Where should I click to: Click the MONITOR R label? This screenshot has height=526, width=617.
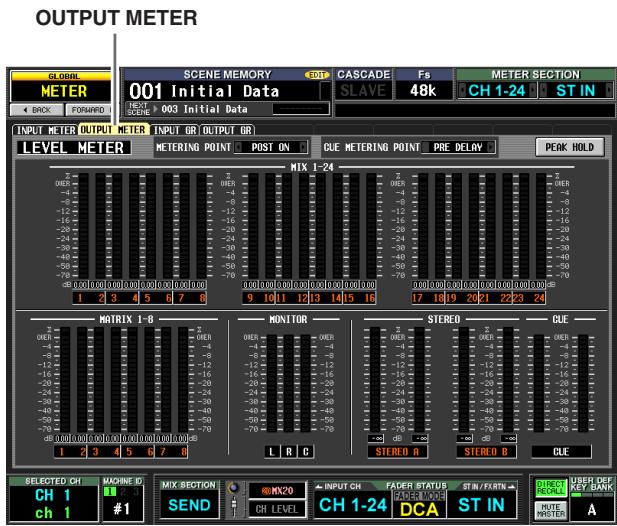(289, 452)
